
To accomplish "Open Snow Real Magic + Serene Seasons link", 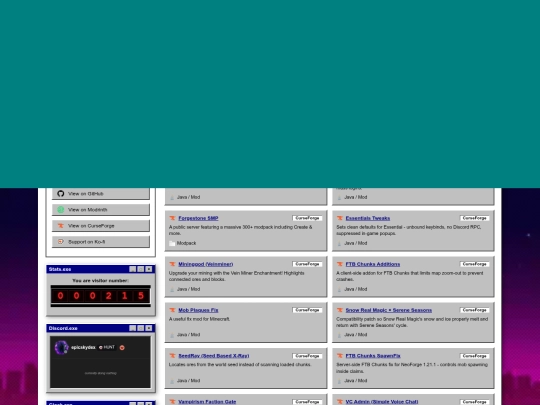I will pos(388,310).
